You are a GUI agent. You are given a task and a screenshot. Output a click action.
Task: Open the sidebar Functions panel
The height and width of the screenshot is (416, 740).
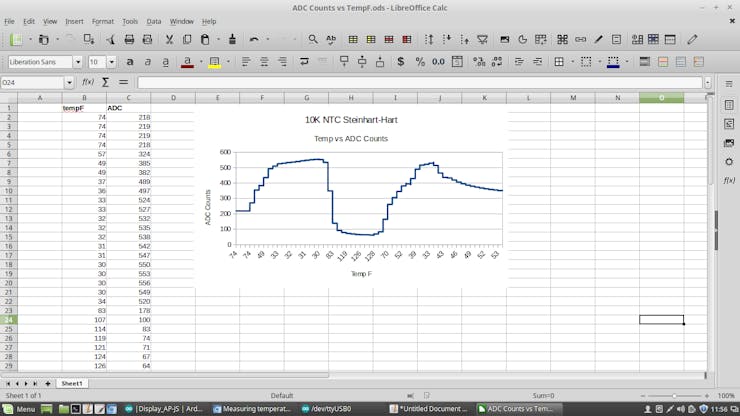[729, 180]
